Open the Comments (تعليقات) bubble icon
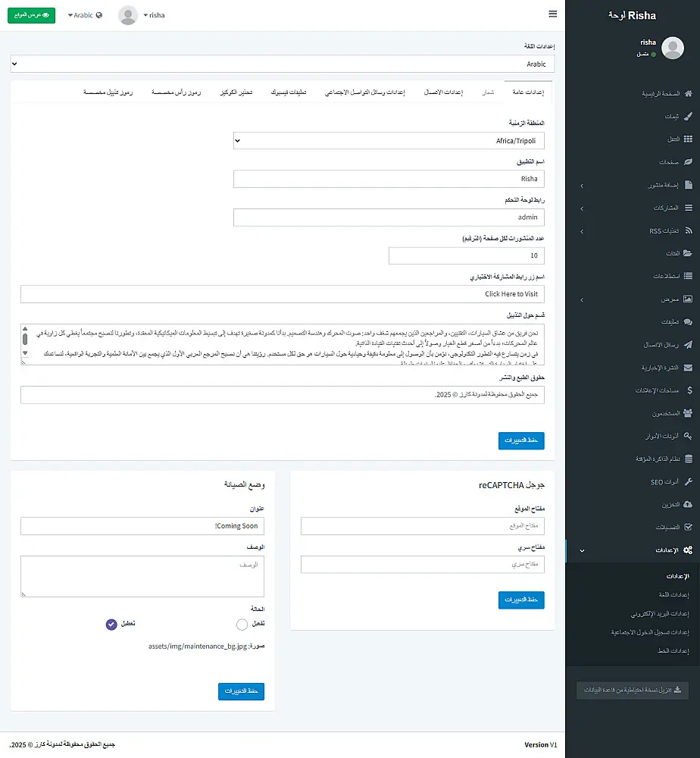Screen dimensions: 700x758 tap(689, 321)
